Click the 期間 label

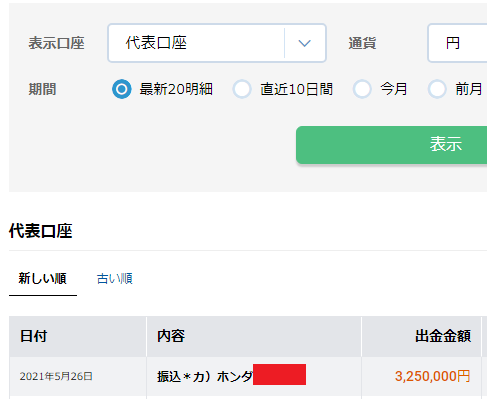pyautogui.click(x=42, y=89)
